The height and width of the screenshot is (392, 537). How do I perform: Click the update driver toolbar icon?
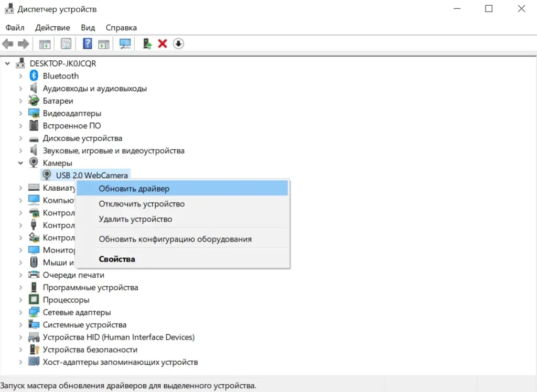[x=147, y=44]
